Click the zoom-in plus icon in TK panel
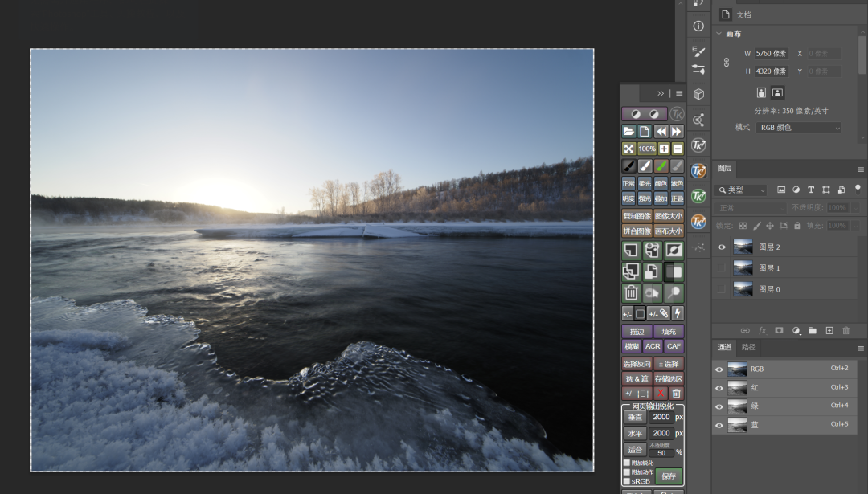 pos(664,149)
